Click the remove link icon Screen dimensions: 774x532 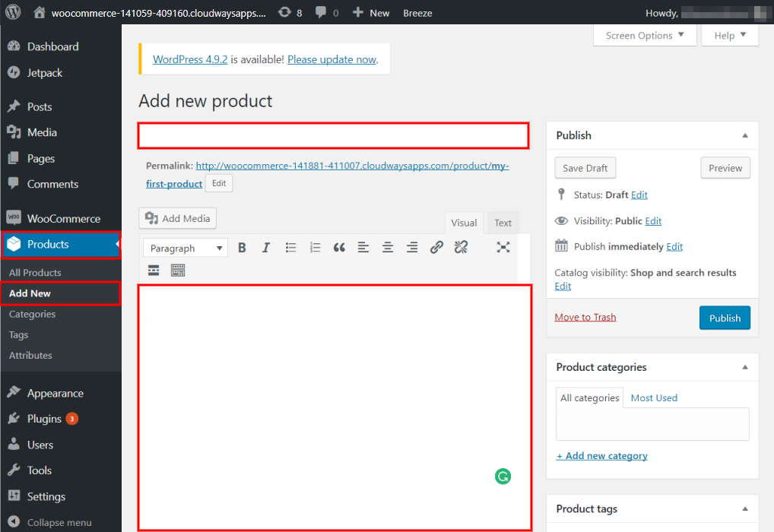(461, 248)
